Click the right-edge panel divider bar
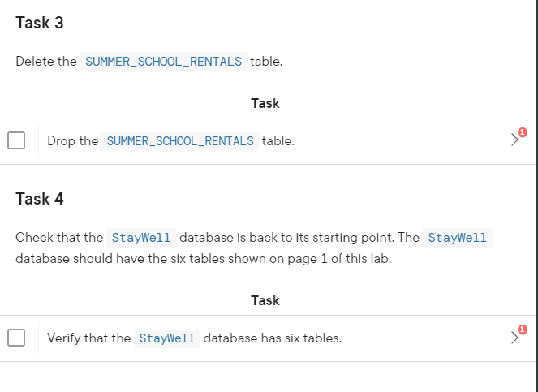The height and width of the screenshot is (392, 538). (x=536, y=196)
